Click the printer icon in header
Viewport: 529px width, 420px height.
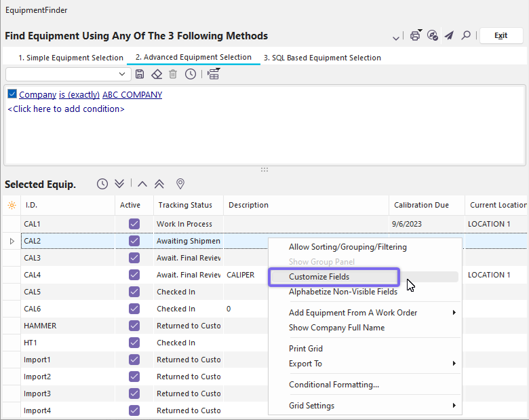click(x=415, y=36)
